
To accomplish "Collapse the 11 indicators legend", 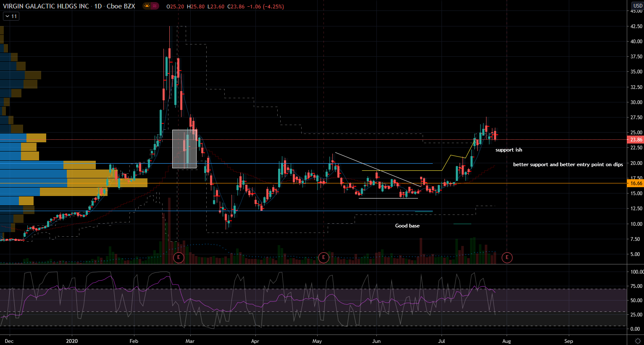I will click(x=11, y=16).
